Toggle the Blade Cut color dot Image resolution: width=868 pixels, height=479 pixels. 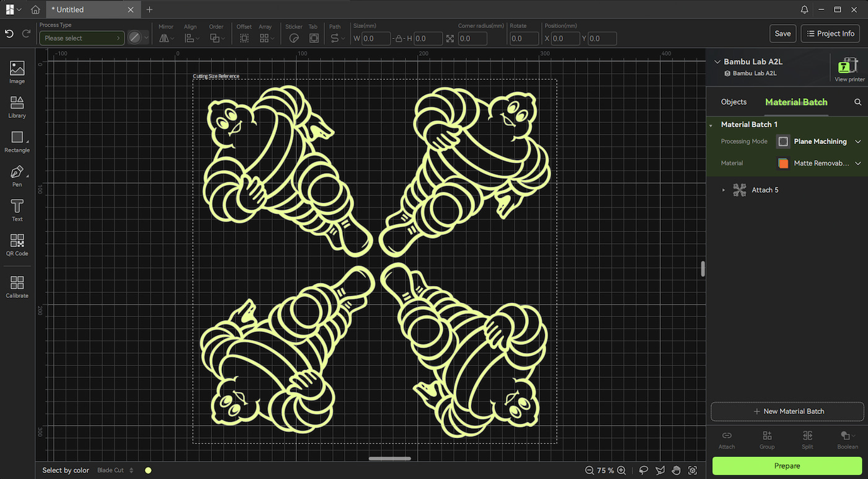tap(148, 470)
